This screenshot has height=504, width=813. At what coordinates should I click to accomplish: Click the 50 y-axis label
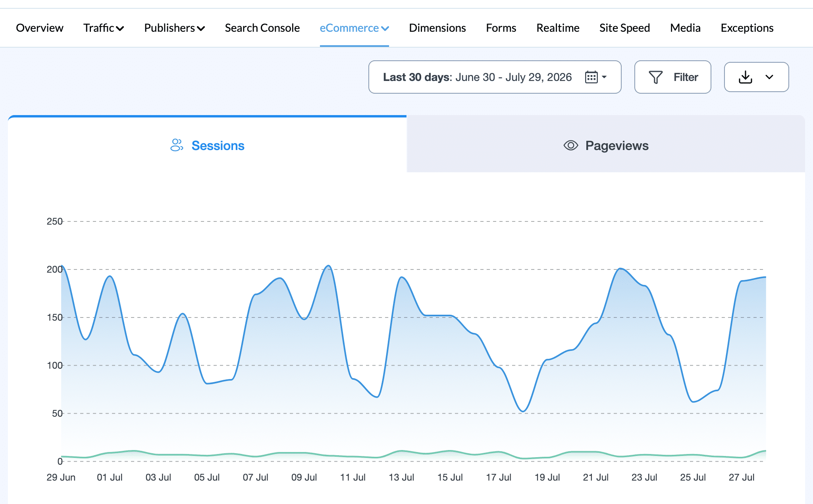[x=57, y=414]
